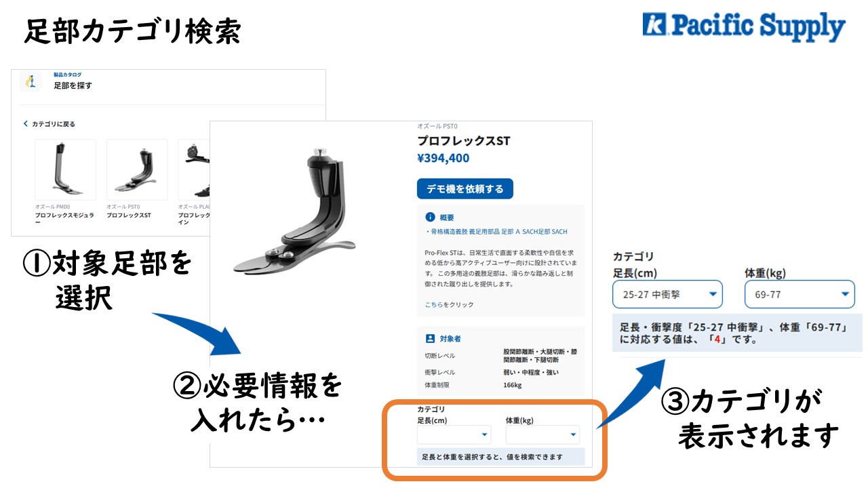Click the price ¥394,400
Viewport: 868px width, 488px height.
(x=443, y=159)
